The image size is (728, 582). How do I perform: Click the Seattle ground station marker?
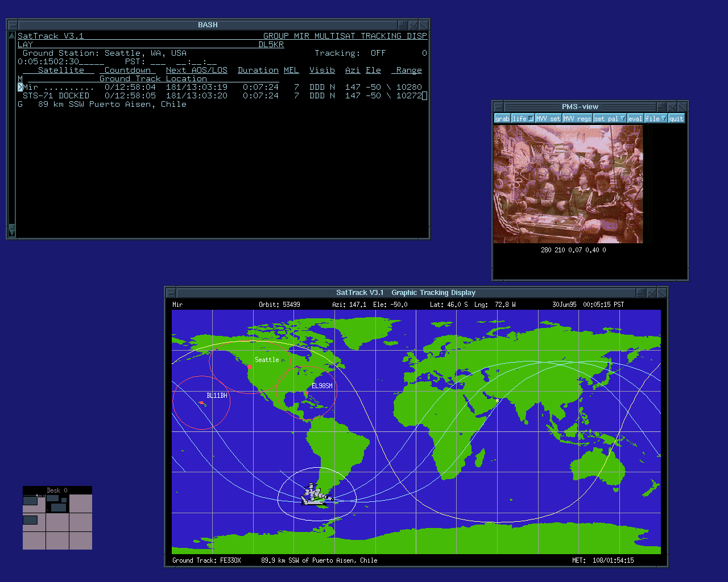(x=250, y=367)
